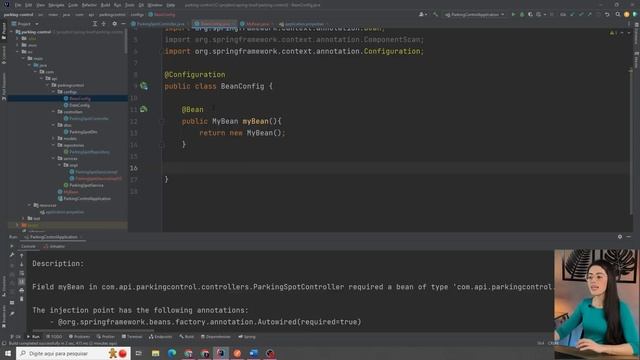Image resolution: width=640 pixels, height=360 pixels.
Task: Open the File menu
Action: (18, 5)
